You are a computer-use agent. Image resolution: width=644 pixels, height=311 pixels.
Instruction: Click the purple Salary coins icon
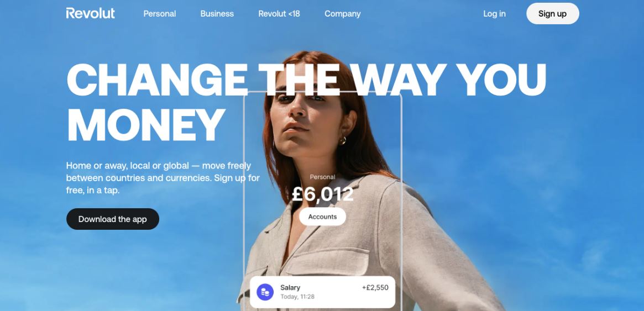265,292
